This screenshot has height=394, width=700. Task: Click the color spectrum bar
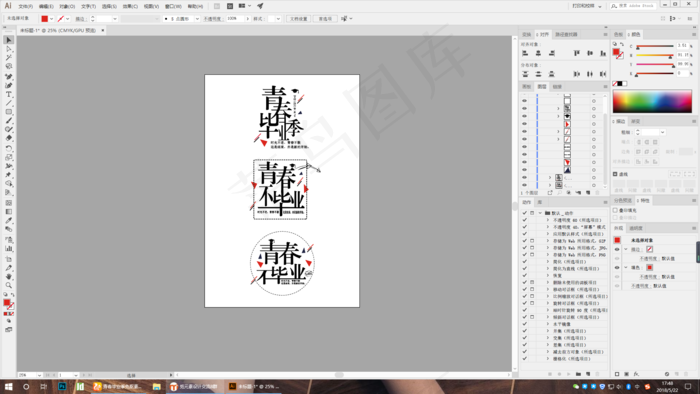pos(652,101)
